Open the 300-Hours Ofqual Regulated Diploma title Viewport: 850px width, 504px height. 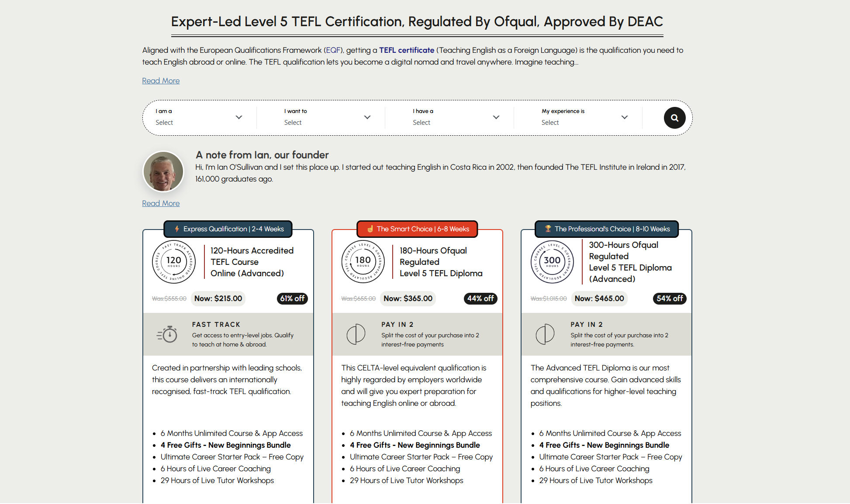click(630, 262)
